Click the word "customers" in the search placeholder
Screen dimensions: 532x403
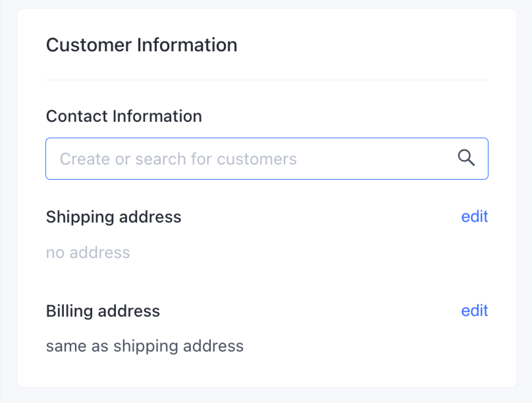[257, 159]
